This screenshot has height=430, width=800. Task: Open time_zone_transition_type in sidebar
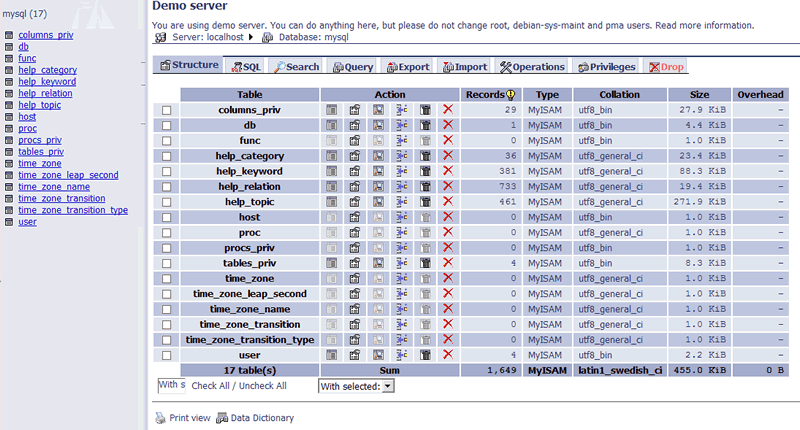pos(73,210)
